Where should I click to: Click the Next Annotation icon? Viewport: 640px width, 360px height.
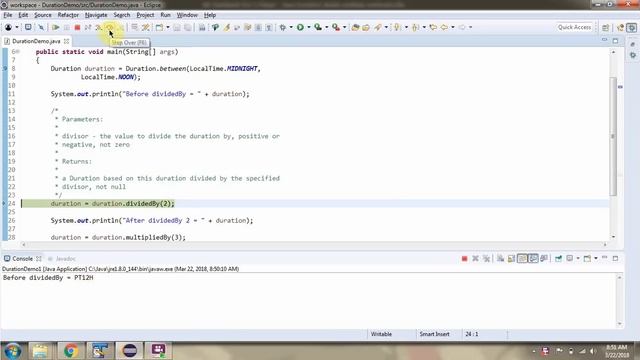point(397,27)
